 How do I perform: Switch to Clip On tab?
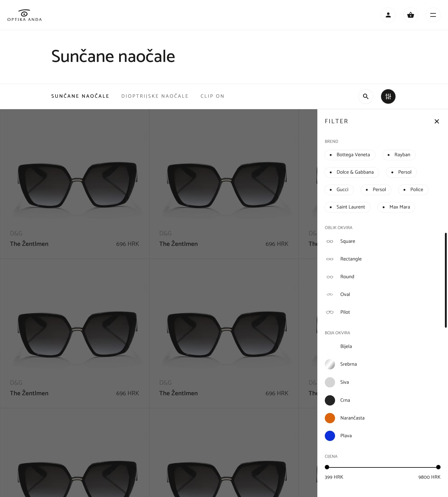click(x=212, y=96)
